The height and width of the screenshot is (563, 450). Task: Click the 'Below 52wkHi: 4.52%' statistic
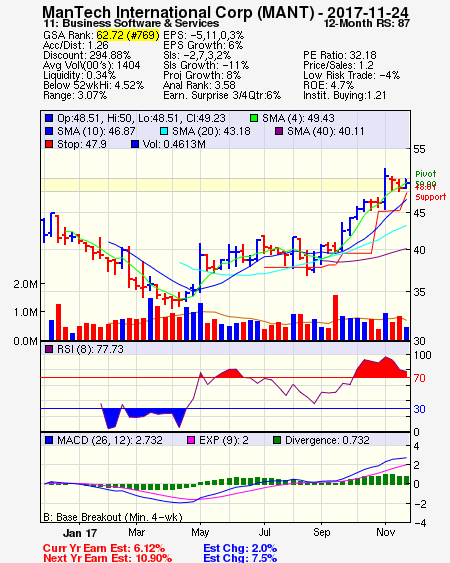pos(93,85)
